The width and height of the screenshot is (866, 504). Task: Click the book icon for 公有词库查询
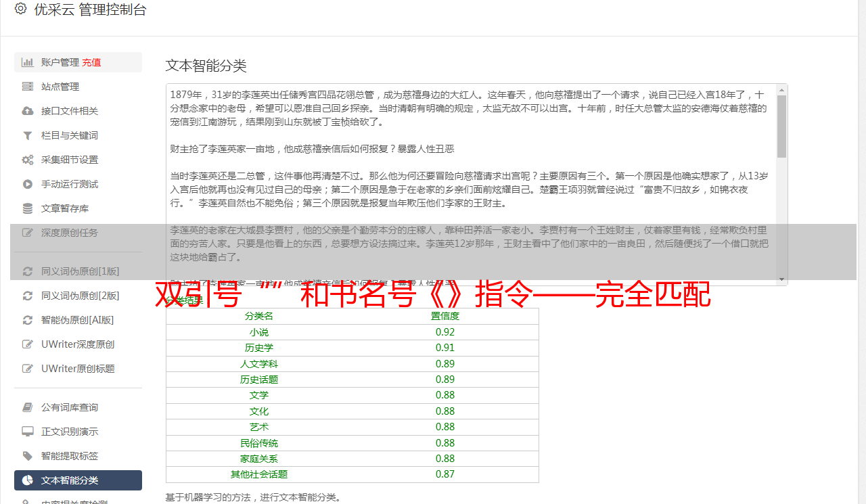tap(28, 407)
